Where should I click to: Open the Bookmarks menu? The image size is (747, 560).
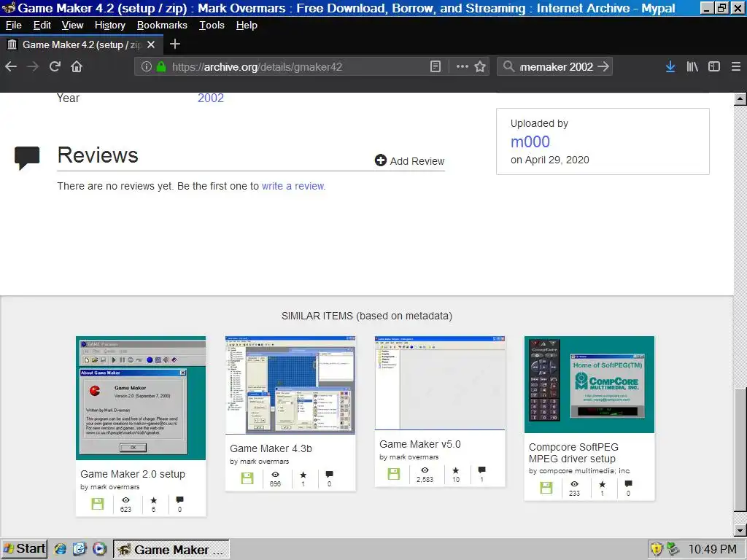[162, 26]
